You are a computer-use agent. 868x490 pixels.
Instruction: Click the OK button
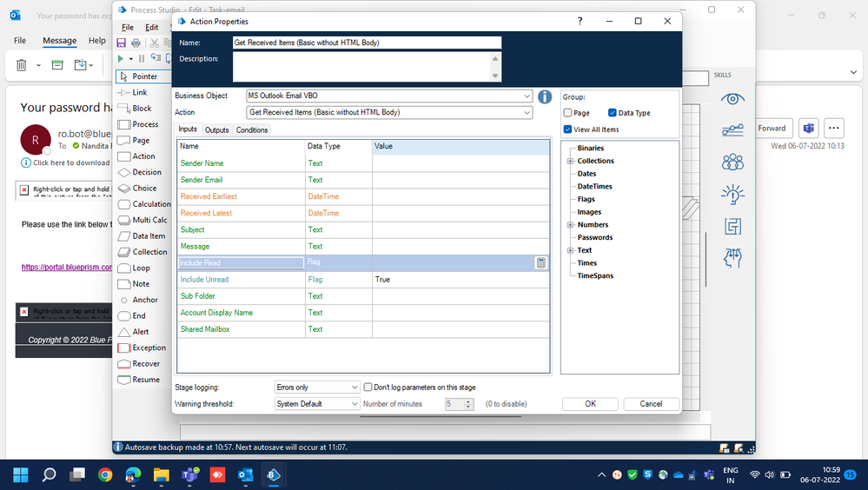coord(590,404)
